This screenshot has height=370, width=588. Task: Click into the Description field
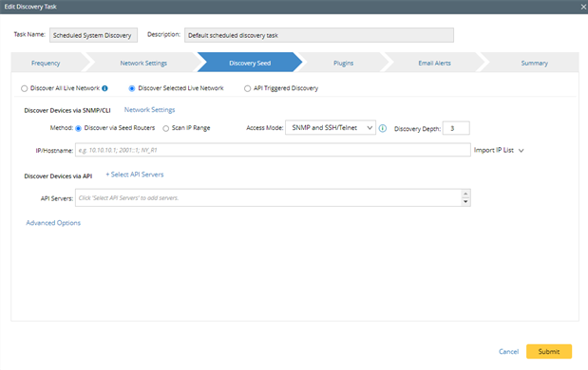point(319,35)
